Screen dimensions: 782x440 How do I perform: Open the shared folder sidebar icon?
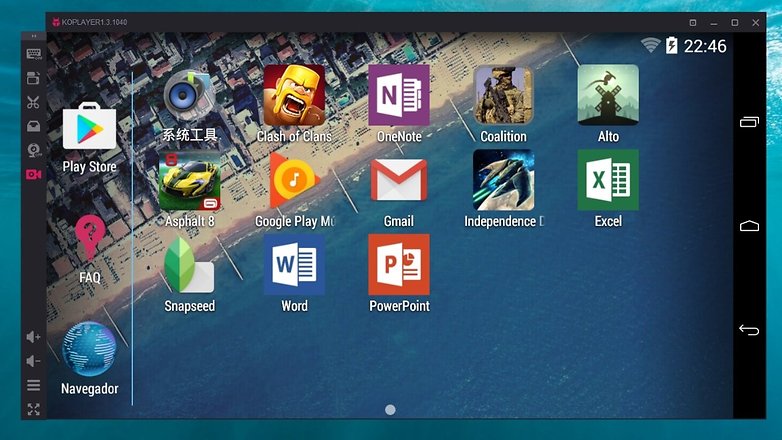click(x=33, y=126)
